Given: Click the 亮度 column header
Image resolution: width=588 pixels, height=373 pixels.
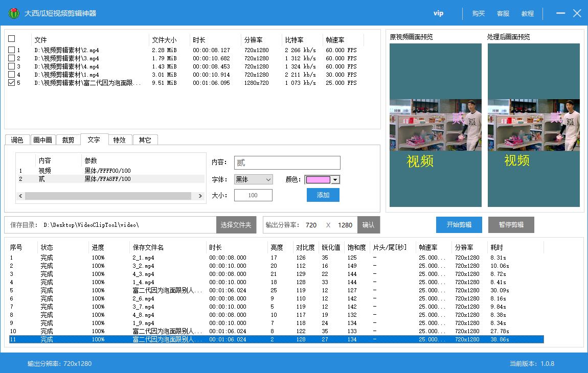Looking at the screenshot, I should click(277, 247).
